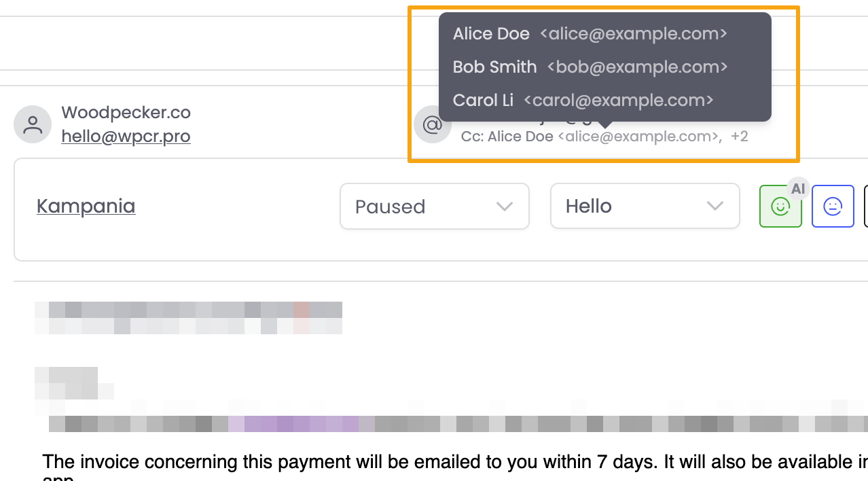Screen dimensions: 868x481
Task: Expand the Hello dropdown
Action: coord(645,206)
